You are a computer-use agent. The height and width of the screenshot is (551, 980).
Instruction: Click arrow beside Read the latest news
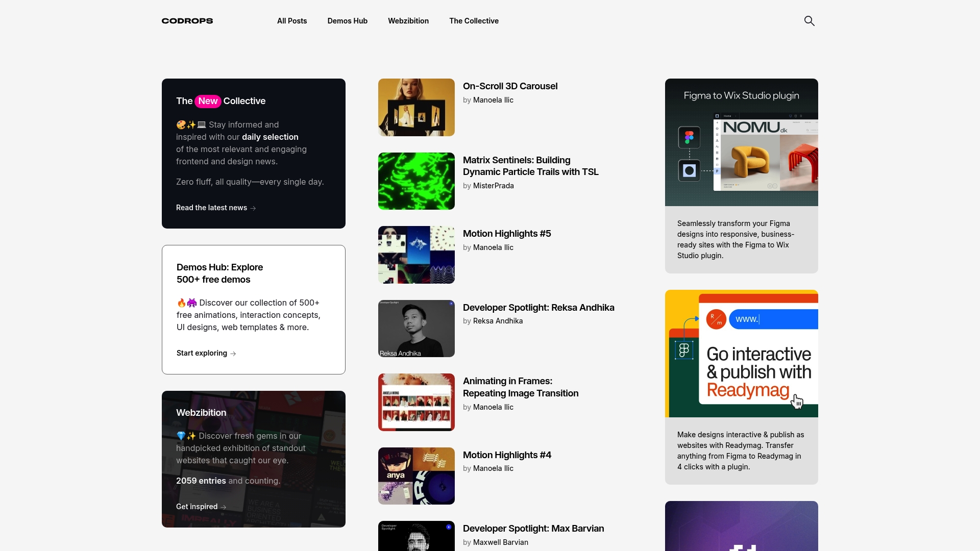[x=253, y=208]
